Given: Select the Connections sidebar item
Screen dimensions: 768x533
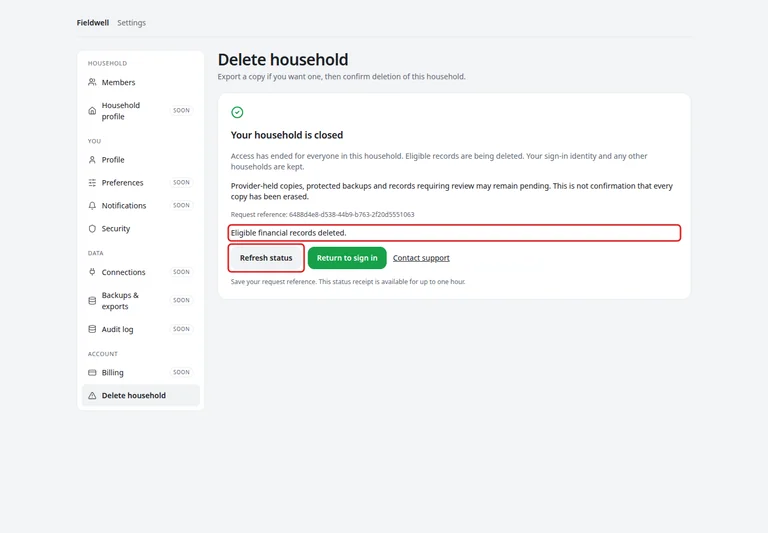Looking at the screenshot, I should [x=141, y=272].
